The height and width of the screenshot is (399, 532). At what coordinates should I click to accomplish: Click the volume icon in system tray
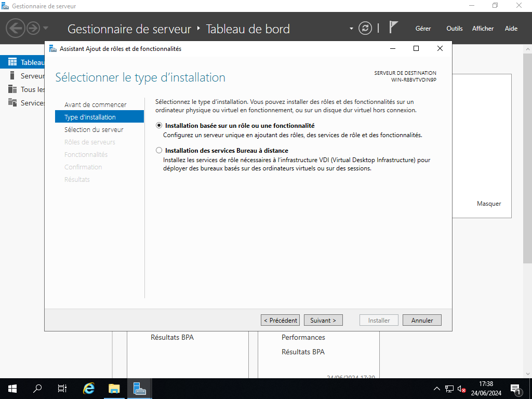pyautogui.click(x=461, y=389)
